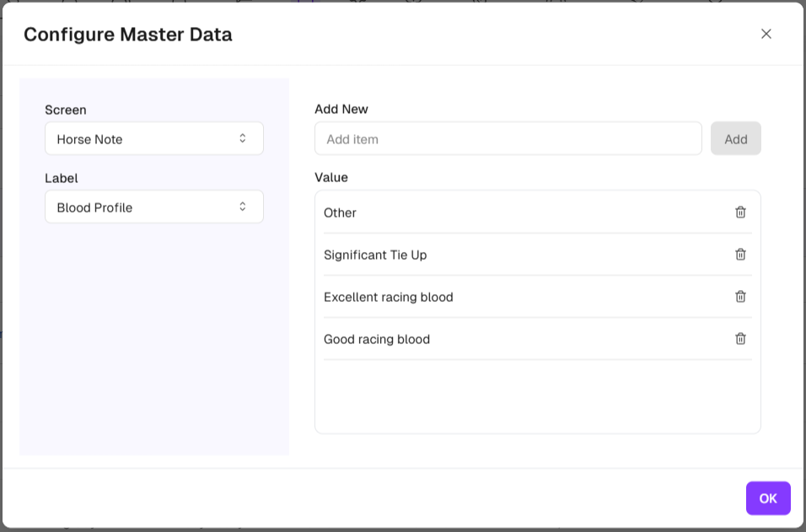Viewport: 806px width, 532px height.
Task: Choose the 'Good racing blood' value text
Action: tap(376, 340)
